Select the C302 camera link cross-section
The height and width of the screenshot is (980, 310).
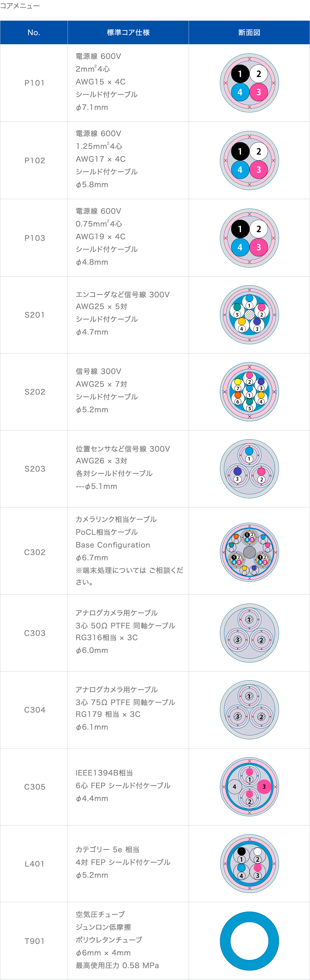pyautogui.click(x=249, y=552)
